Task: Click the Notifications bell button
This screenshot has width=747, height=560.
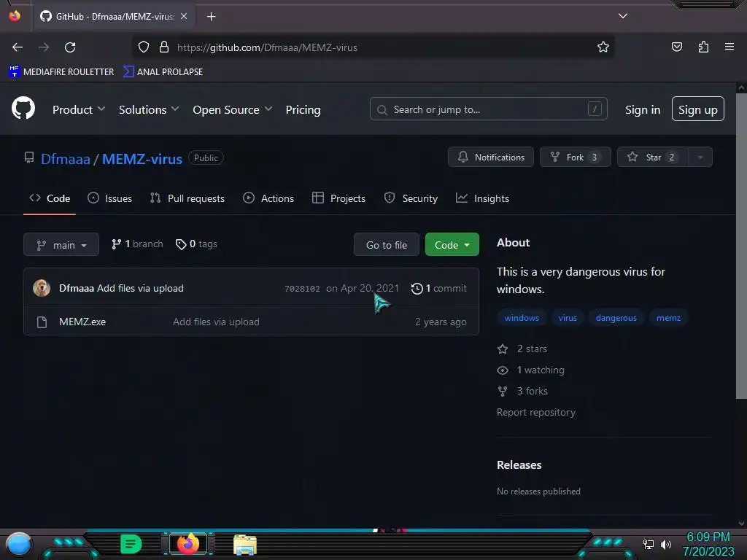Action: (x=491, y=157)
